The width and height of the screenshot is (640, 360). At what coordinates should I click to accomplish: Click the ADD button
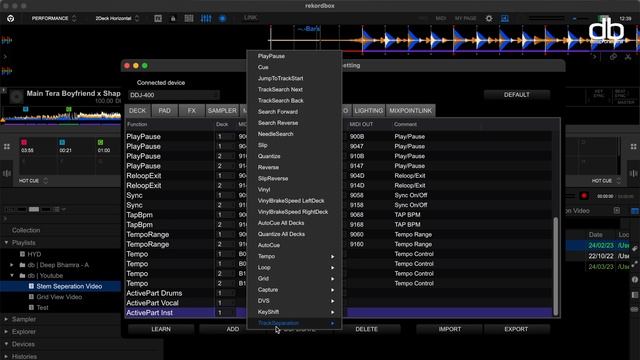click(x=233, y=329)
